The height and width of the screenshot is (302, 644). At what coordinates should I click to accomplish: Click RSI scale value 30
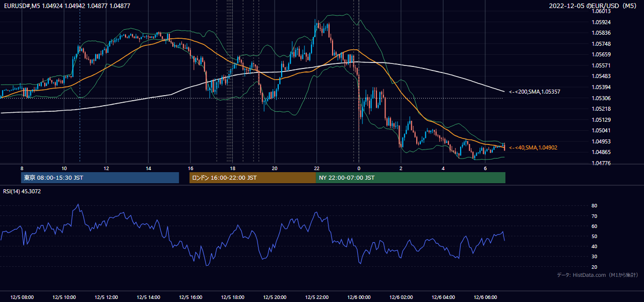pyautogui.click(x=594, y=257)
